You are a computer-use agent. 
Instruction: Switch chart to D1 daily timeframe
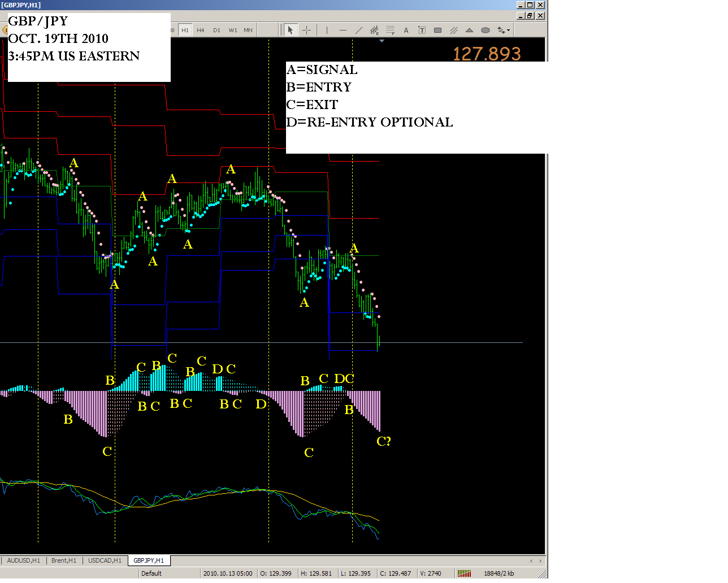(216, 30)
